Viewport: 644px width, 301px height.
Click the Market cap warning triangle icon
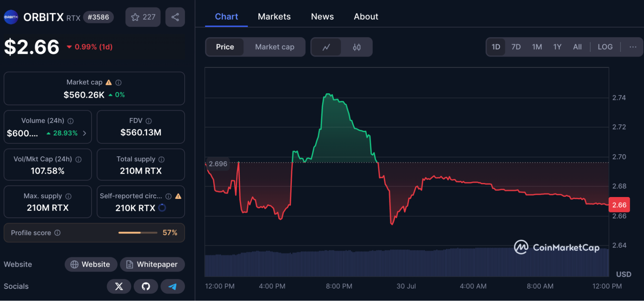(109, 82)
